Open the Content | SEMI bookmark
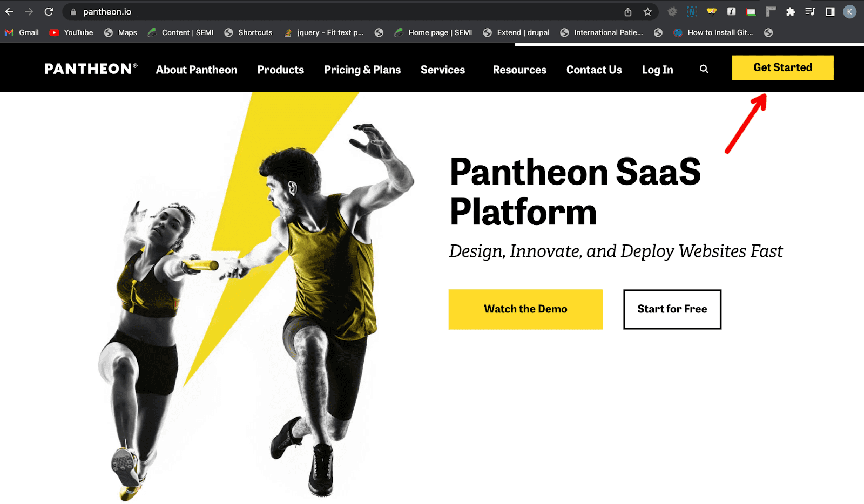 (x=181, y=32)
